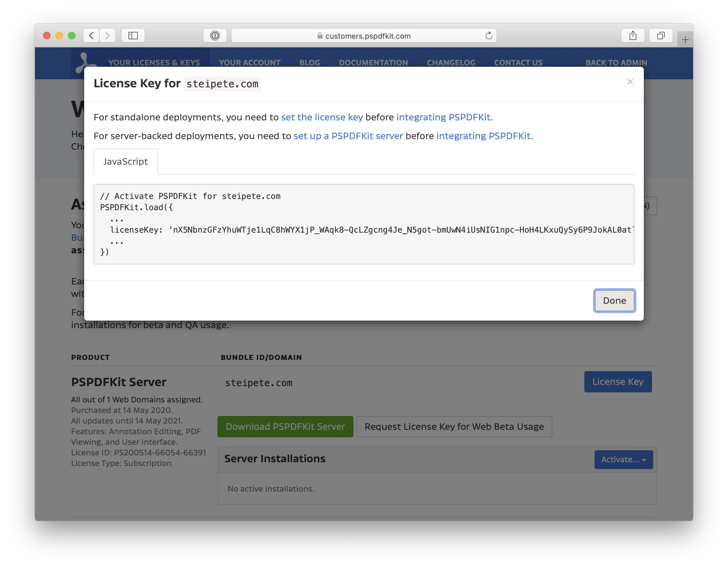Reload the current page
This screenshot has height=567, width=728.
coord(489,36)
